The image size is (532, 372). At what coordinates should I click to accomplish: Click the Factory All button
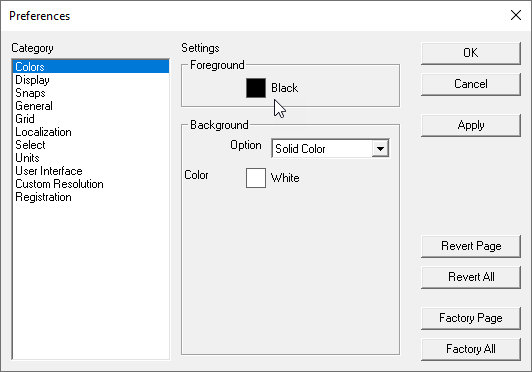(471, 349)
